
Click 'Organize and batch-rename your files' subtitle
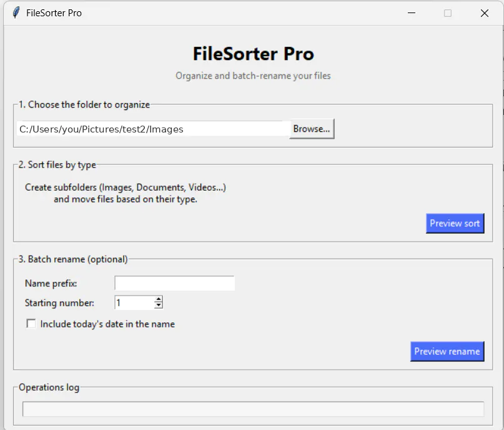(253, 76)
